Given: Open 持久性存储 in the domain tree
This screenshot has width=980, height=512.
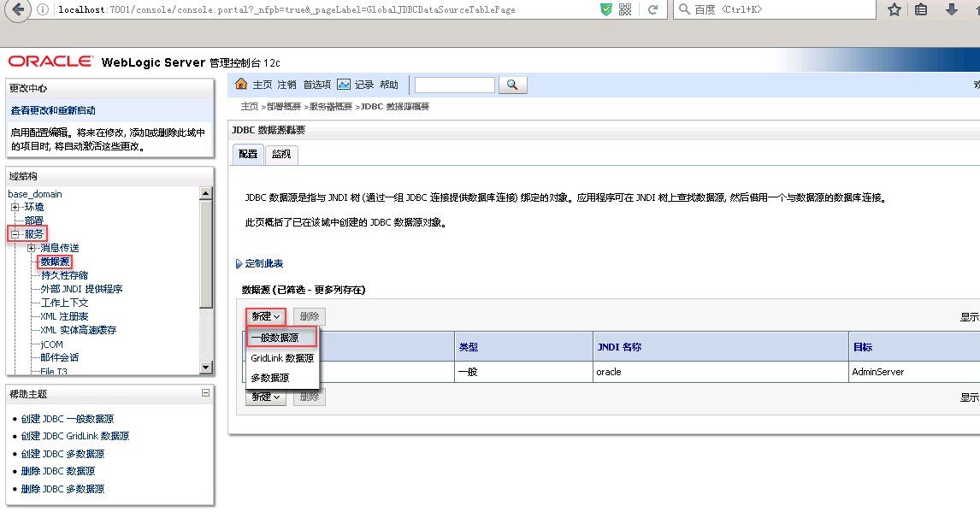Looking at the screenshot, I should point(64,275).
